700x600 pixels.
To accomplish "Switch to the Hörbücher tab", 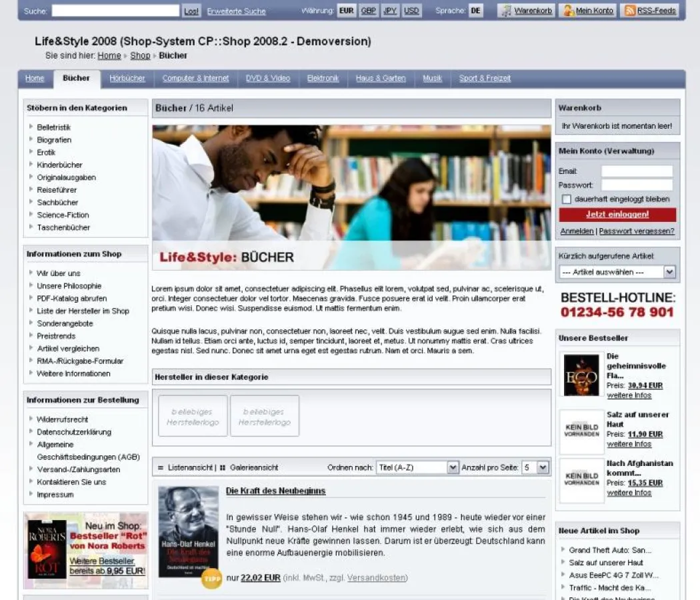I will click(127, 78).
